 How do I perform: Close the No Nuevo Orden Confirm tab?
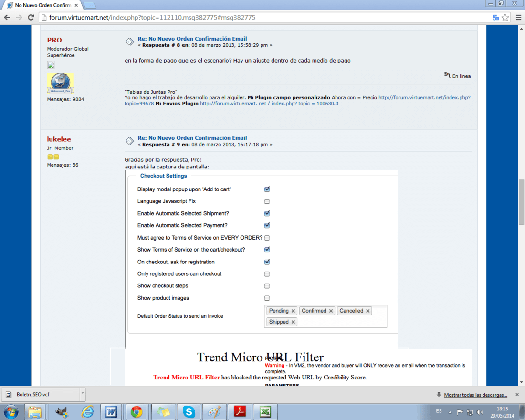pos(76,5)
